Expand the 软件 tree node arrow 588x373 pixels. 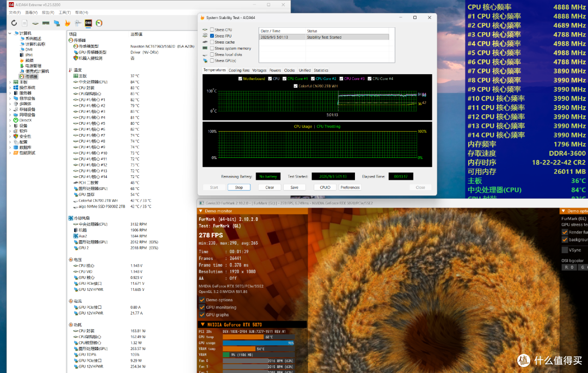10,131
